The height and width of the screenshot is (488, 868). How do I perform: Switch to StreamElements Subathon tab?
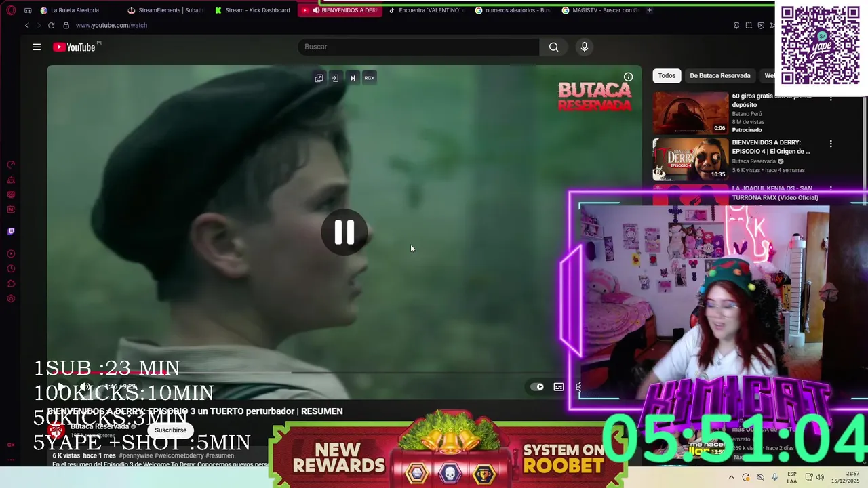tap(165, 10)
